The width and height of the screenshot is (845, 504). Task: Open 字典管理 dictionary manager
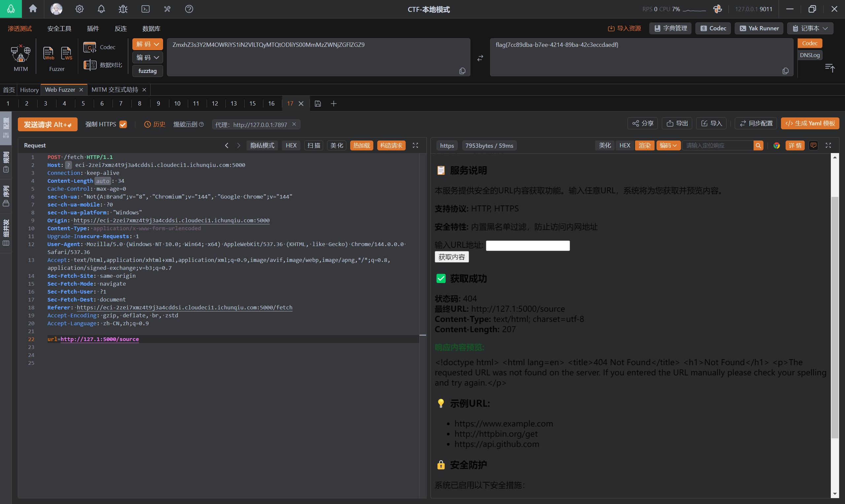click(670, 28)
